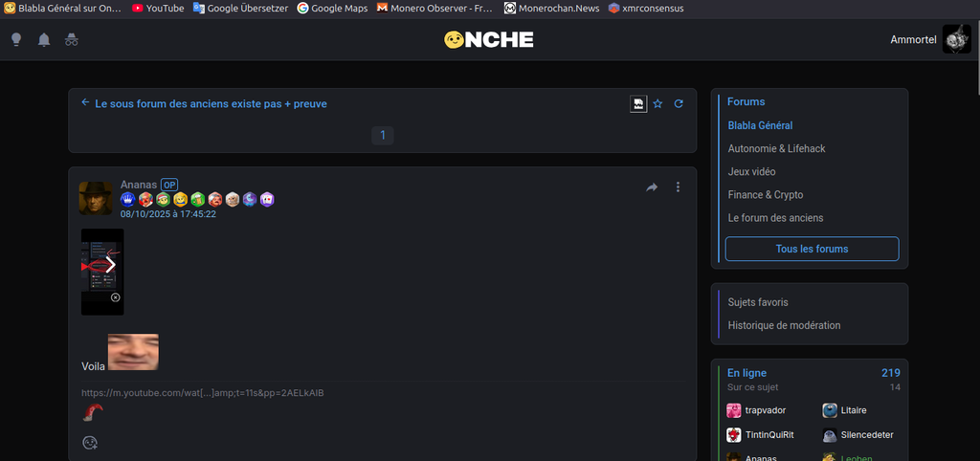Click the red grandma face badge
Image resolution: width=980 pixels, height=461 pixels.
coord(215,199)
